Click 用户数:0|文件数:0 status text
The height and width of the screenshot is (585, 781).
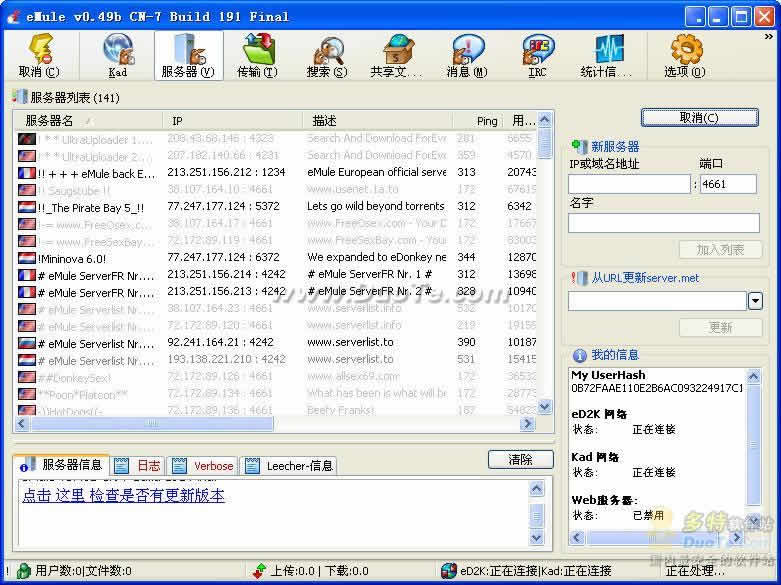click(x=84, y=571)
